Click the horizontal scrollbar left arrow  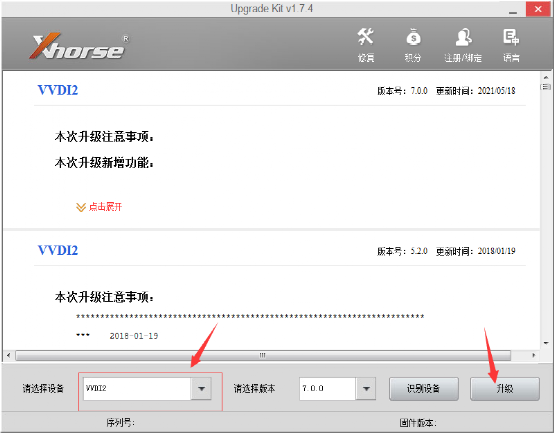(8, 355)
